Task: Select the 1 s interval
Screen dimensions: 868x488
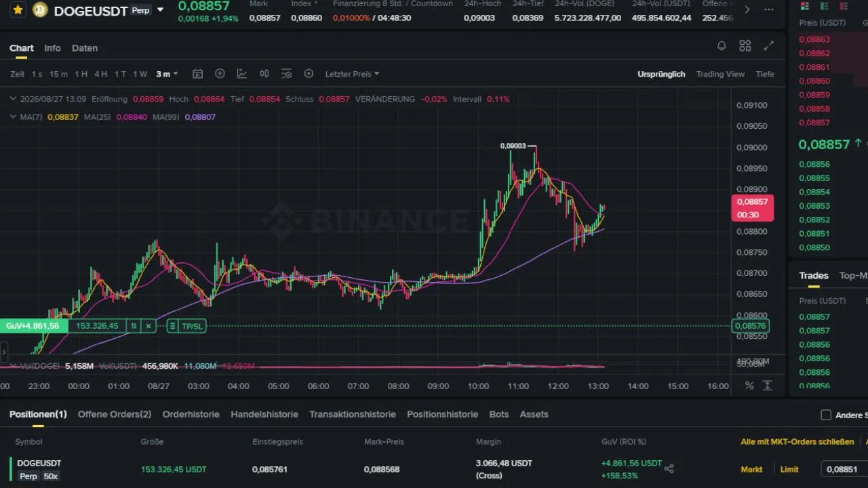Action: pos(37,74)
